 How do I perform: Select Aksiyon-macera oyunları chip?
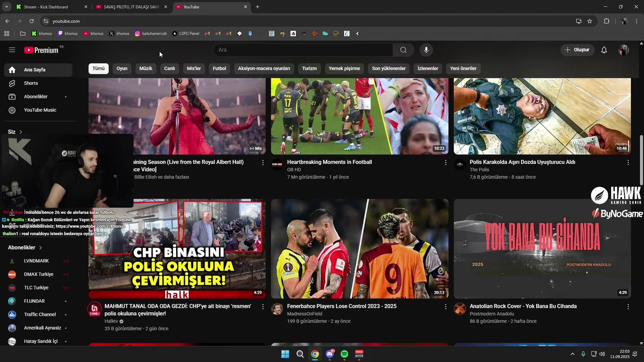tap(264, 68)
